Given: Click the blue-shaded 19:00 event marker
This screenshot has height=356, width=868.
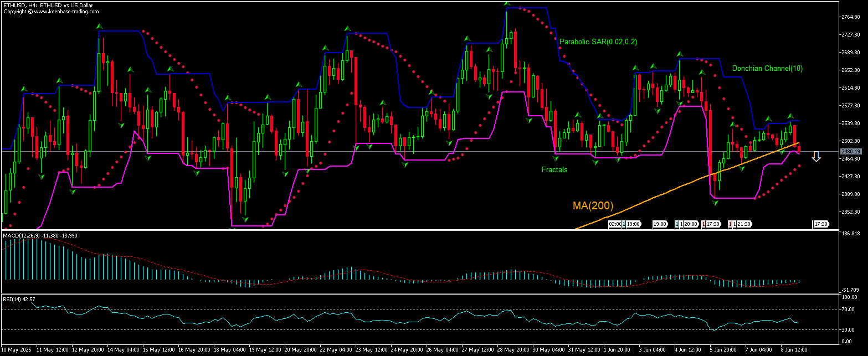Looking at the screenshot, I should 623,224.
